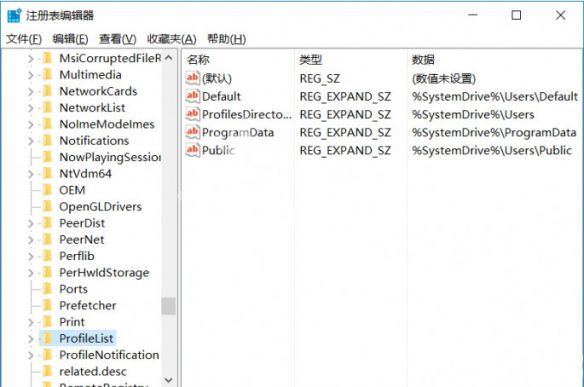Image resolution: width=584 pixels, height=387 pixels.
Task: Click the PeerNet folder icon
Action: click(x=47, y=240)
